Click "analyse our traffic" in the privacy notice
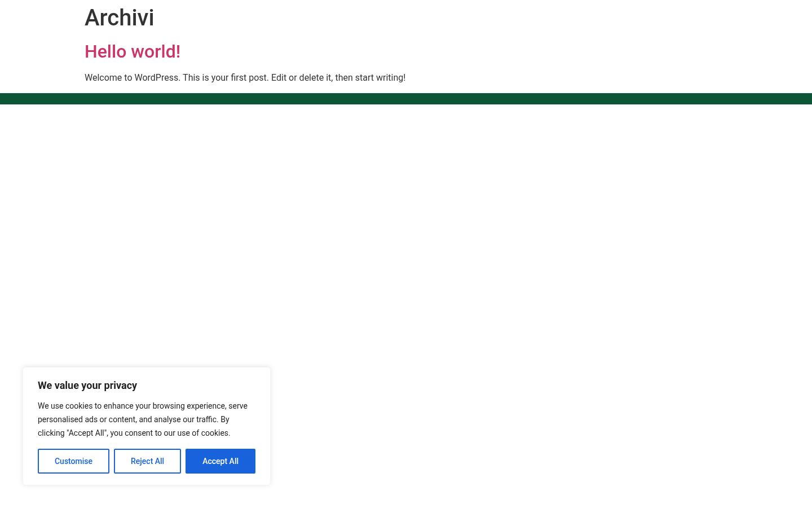 [186, 419]
